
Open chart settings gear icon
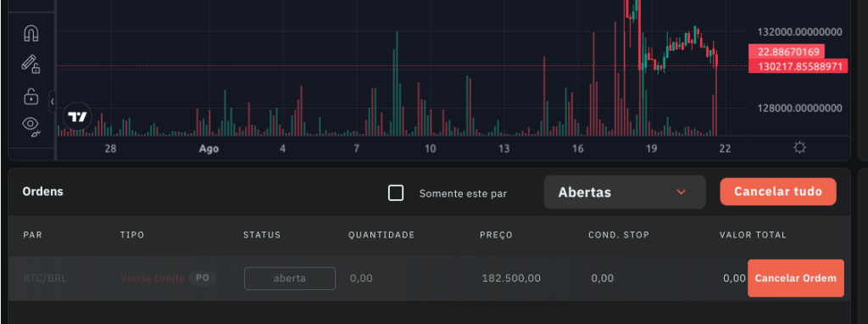[799, 148]
